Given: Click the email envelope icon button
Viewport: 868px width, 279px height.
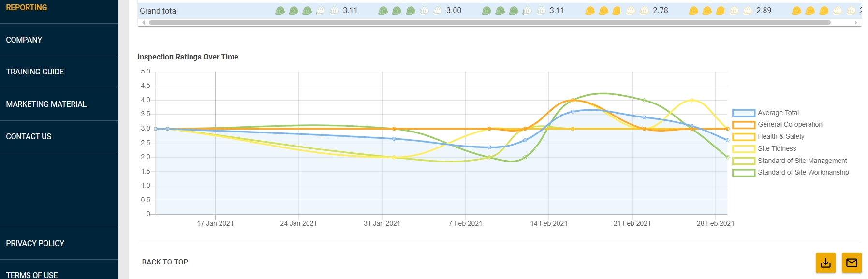Looking at the screenshot, I should 852,263.
